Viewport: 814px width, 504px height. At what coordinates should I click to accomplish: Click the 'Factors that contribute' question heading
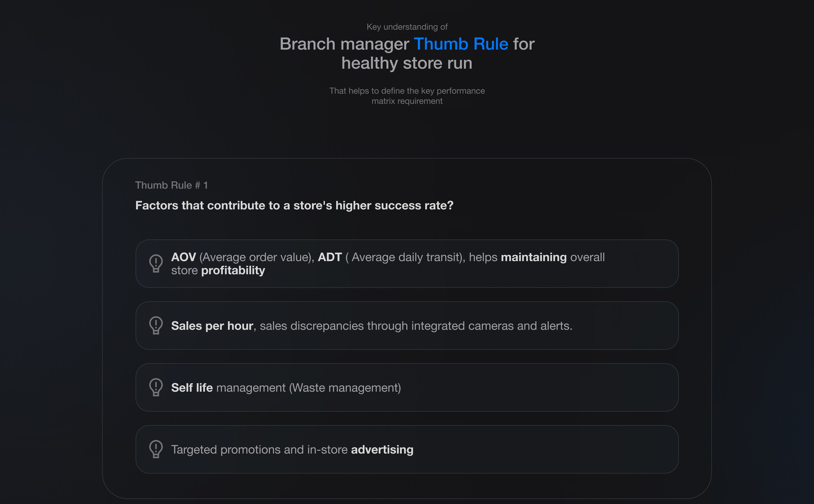click(x=294, y=205)
